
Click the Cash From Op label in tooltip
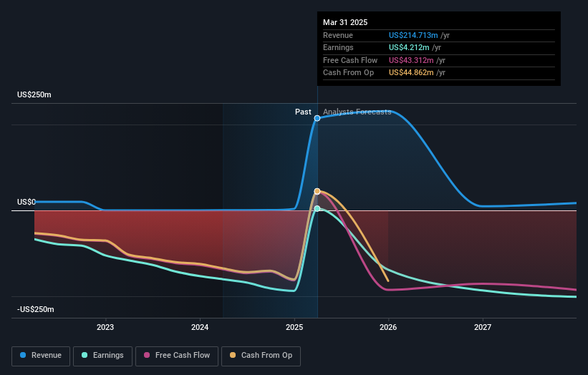[x=348, y=73]
